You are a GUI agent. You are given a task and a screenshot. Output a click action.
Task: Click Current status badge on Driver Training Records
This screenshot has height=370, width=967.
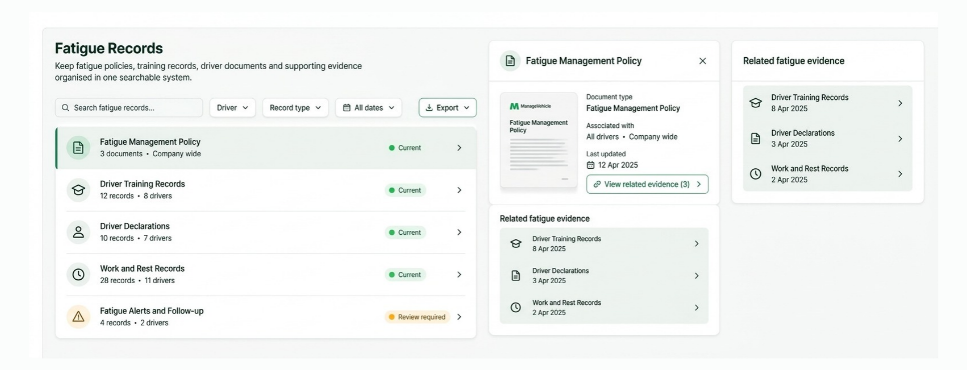point(405,191)
